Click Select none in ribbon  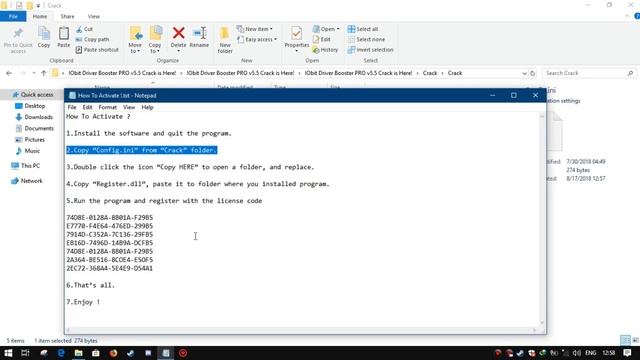[x=366, y=40]
